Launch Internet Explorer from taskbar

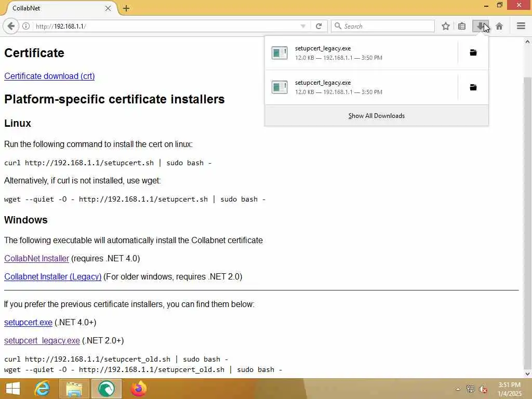click(x=43, y=389)
